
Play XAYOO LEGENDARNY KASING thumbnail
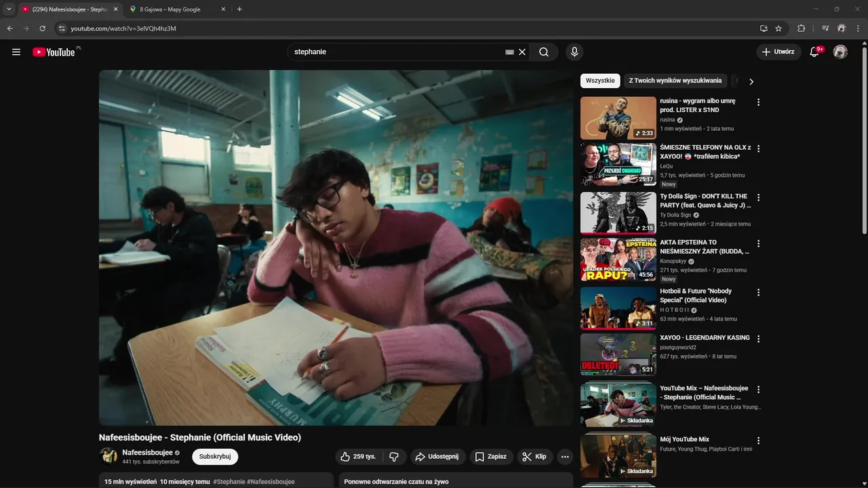click(618, 354)
